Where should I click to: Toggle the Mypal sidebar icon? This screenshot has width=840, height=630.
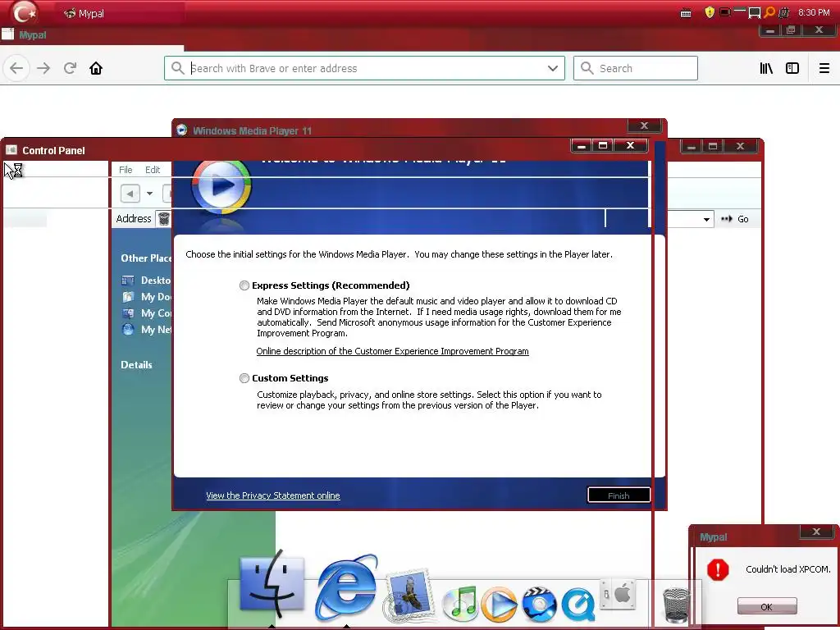click(x=792, y=69)
